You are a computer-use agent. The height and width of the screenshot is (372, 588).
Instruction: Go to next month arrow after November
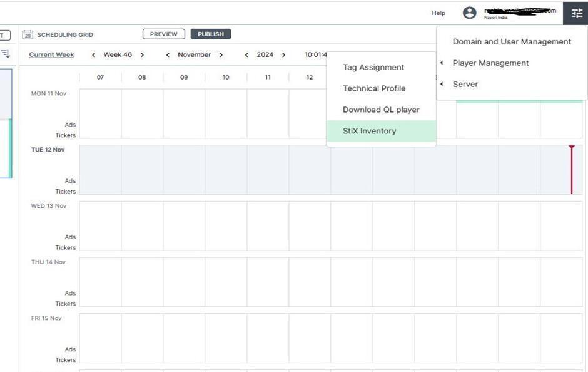pos(221,55)
